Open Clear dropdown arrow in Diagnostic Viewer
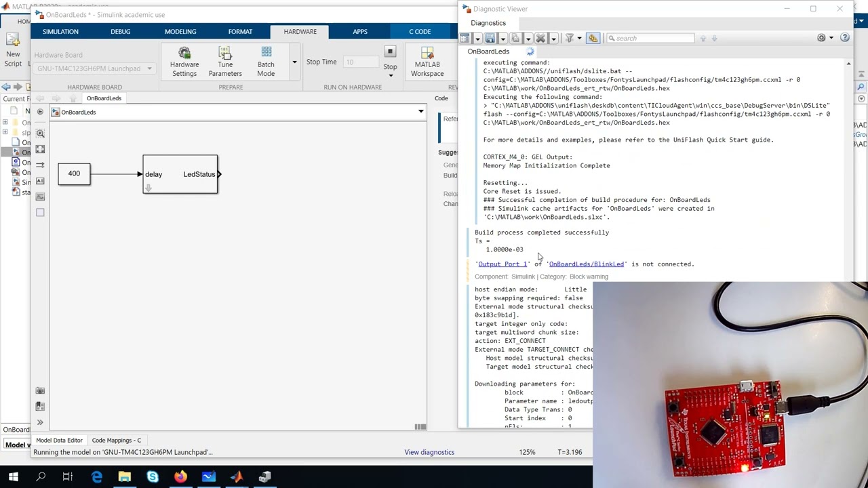The height and width of the screenshot is (488, 868). click(553, 38)
